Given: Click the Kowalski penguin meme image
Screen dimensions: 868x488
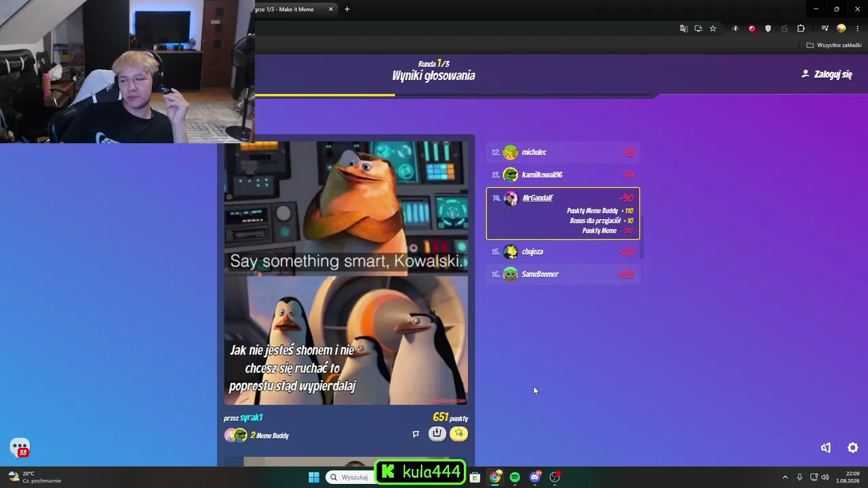Looking at the screenshot, I should (x=346, y=273).
